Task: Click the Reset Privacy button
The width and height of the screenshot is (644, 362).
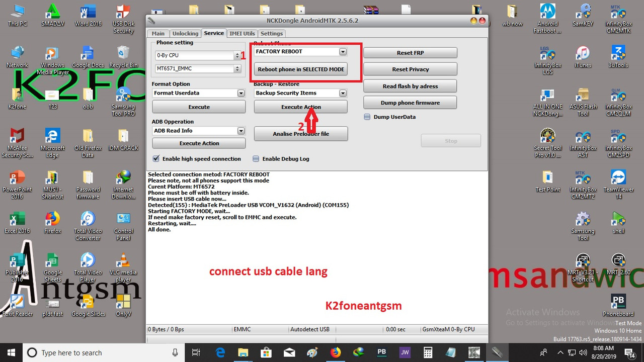Action: click(x=410, y=69)
